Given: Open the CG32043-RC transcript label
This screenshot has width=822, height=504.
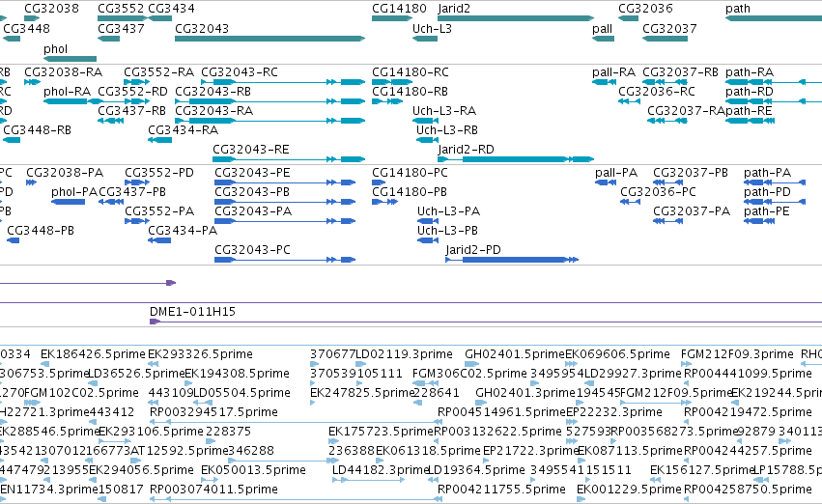Looking at the screenshot, I should point(240,71).
